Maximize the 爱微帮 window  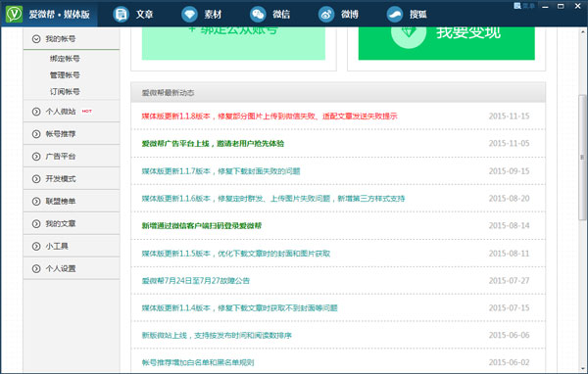point(561,6)
